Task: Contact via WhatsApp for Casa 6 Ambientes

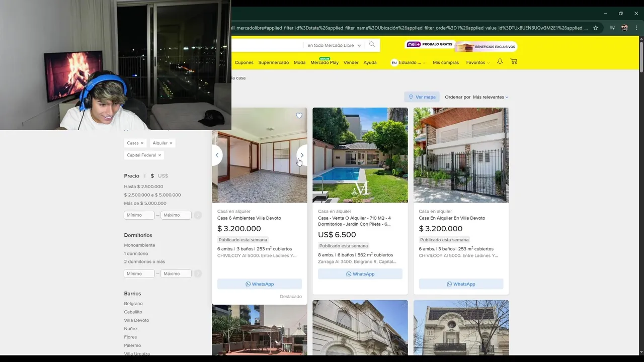Action: tap(260, 284)
